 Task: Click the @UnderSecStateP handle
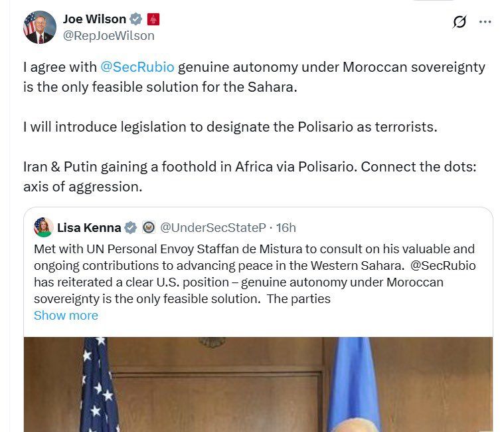tap(213, 228)
